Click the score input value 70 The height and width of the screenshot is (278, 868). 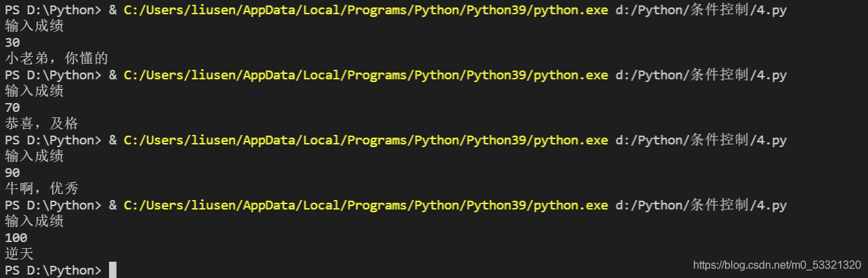tap(12, 108)
